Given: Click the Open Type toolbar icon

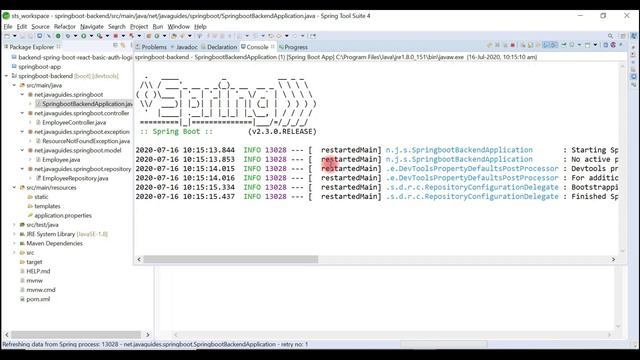Looking at the screenshot, I should tap(173, 36).
